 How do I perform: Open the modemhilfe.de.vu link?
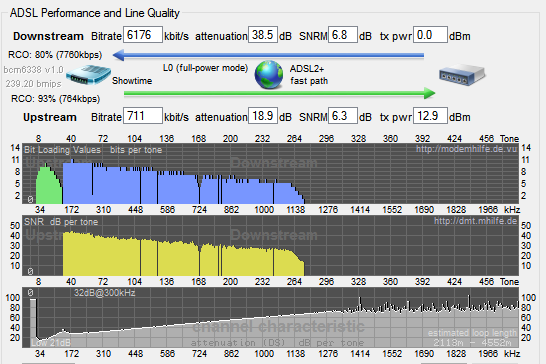(467, 149)
